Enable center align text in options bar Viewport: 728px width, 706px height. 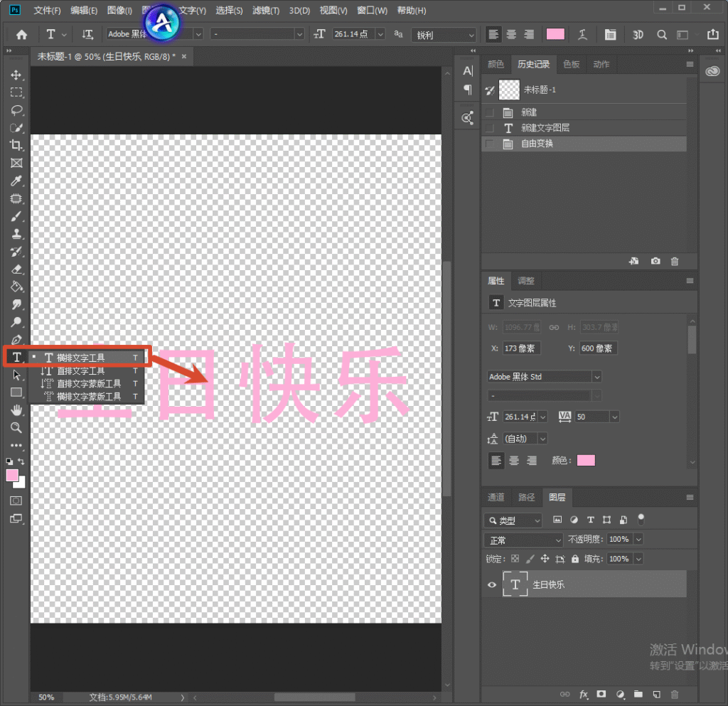(511, 34)
